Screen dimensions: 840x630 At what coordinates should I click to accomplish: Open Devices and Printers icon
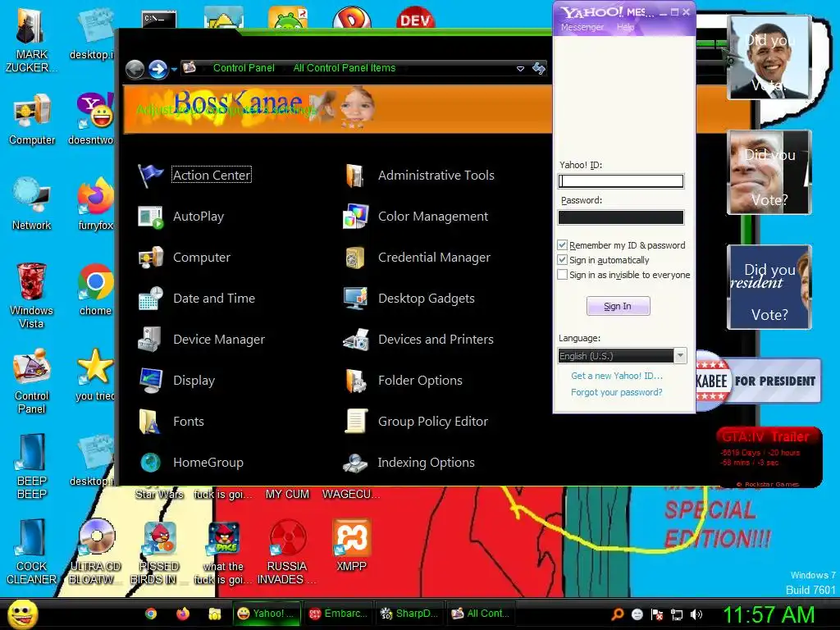[x=355, y=339]
